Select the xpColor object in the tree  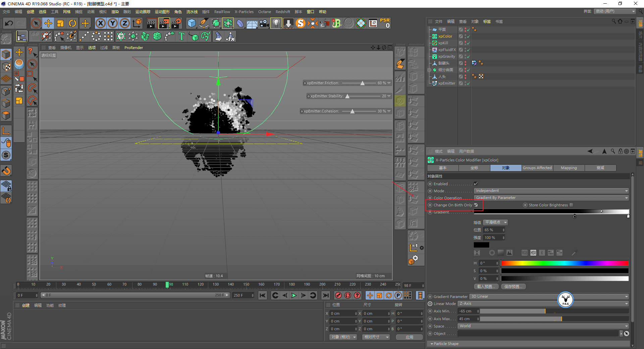[x=445, y=36]
